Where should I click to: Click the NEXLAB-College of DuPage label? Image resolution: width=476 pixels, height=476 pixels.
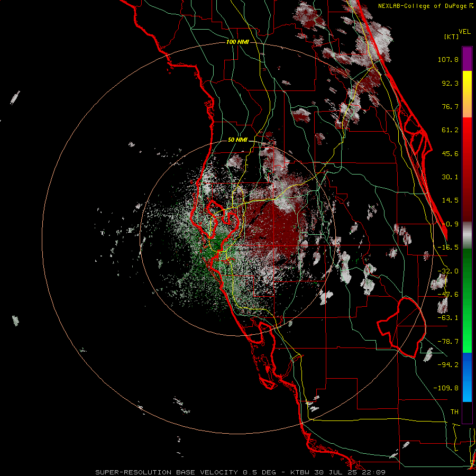(425, 6)
